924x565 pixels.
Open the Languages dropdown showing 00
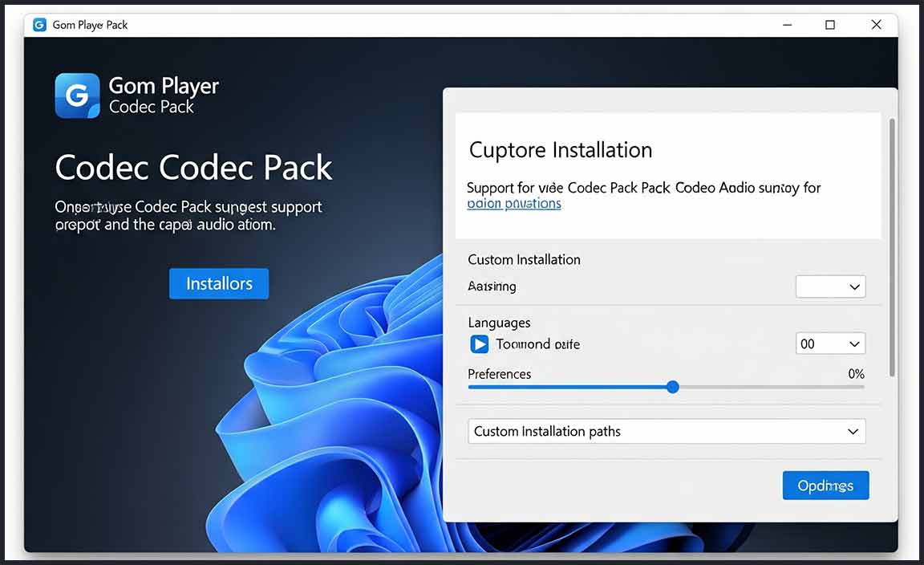pos(830,343)
